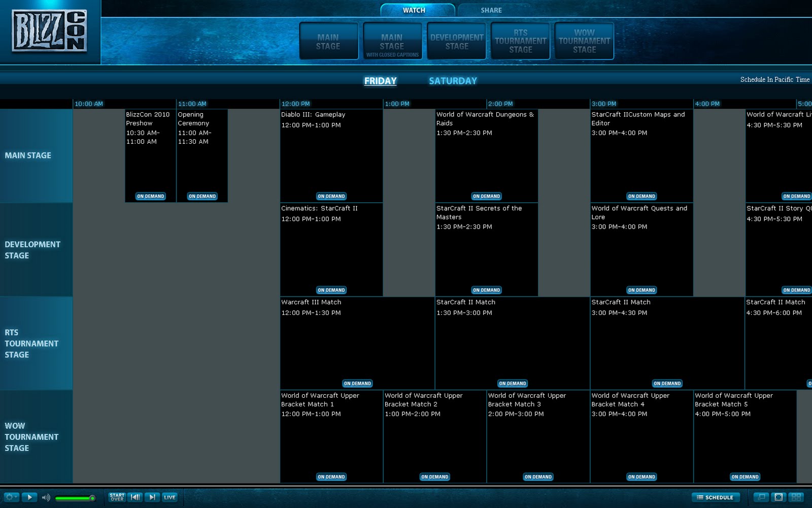Select the Saturday schedule tab
This screenshot has height=508, width=812.
click(x=453, y=81)
